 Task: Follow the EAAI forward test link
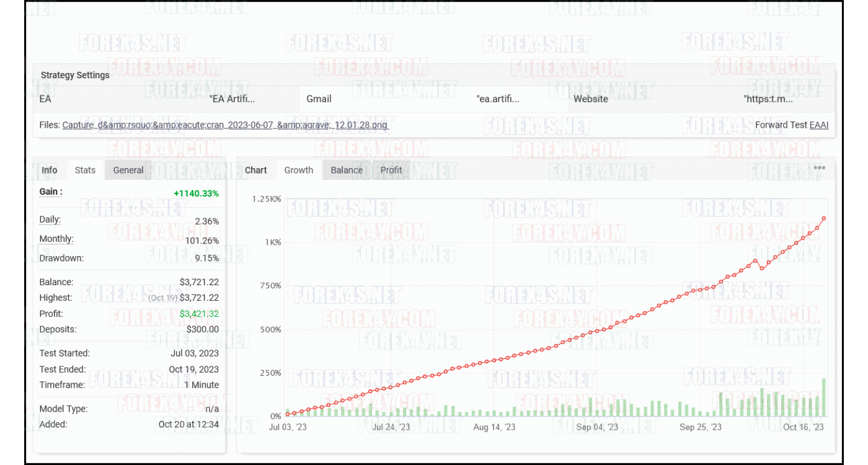click(x=819, y=125)
